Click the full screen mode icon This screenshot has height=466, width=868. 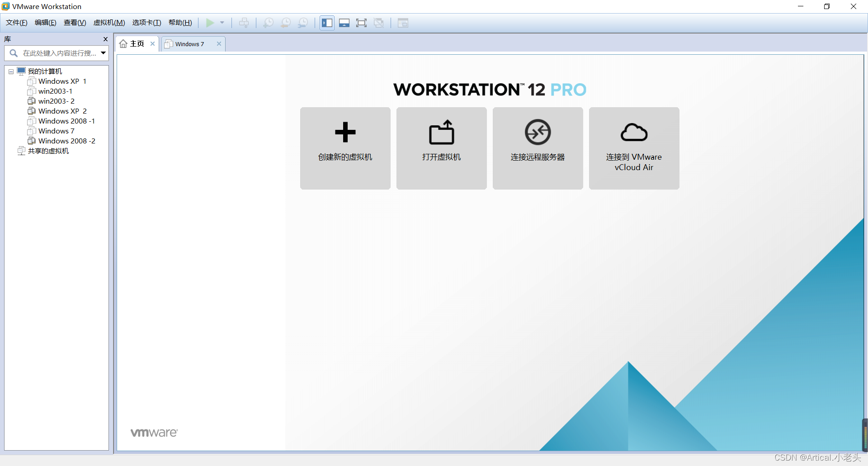pyautogui.click(x=362, y=23)
